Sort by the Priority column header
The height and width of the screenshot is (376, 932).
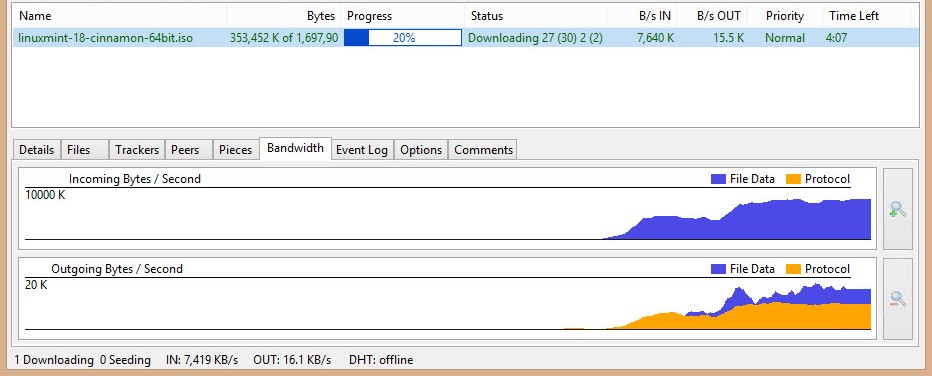[x=785, y=16]
